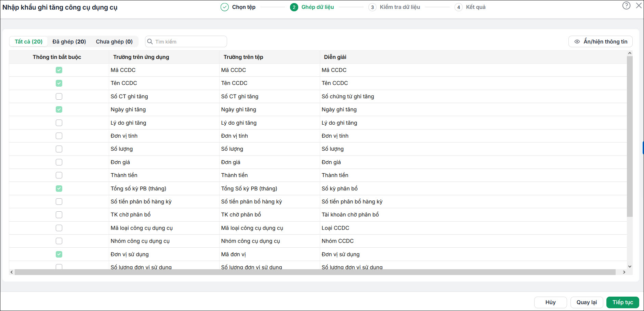The image size is (644, 311).
Task: Click description cell Số kỳ phân bổ
Action: click(473, 188)
